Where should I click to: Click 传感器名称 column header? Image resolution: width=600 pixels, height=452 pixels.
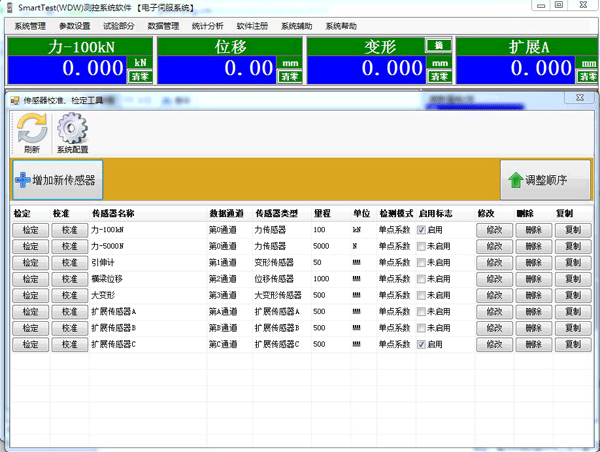tap(148, 214)
